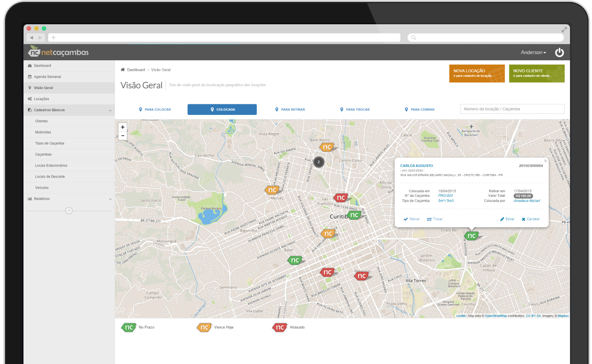Click the cluster marker showing 2

coord(318,162)
